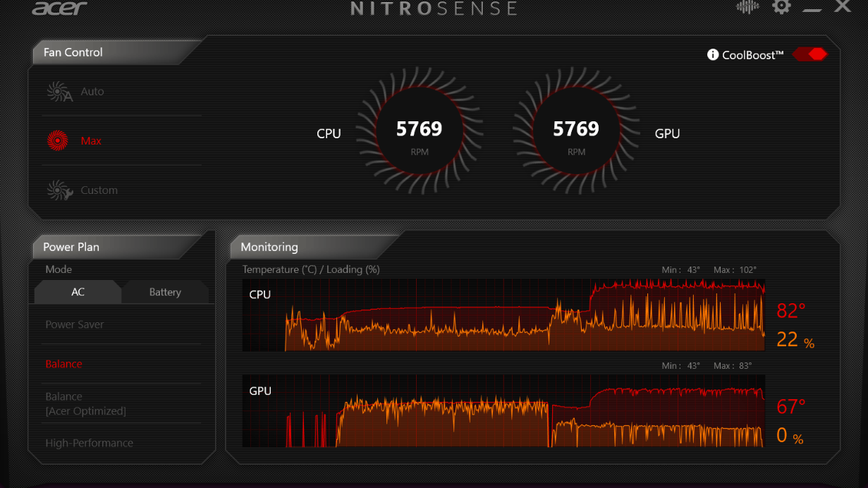Click the CPU temperature 82° reading

[791, 310]
